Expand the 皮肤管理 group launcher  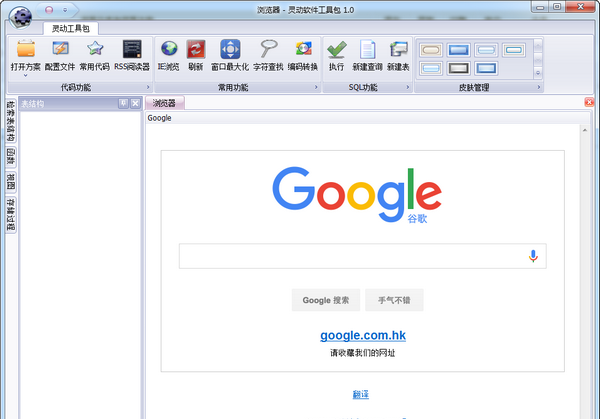(539, 87)
